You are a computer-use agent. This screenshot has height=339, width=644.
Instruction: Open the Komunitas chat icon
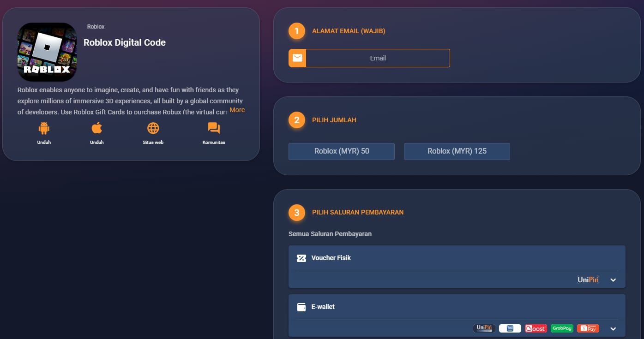point(214,128)
